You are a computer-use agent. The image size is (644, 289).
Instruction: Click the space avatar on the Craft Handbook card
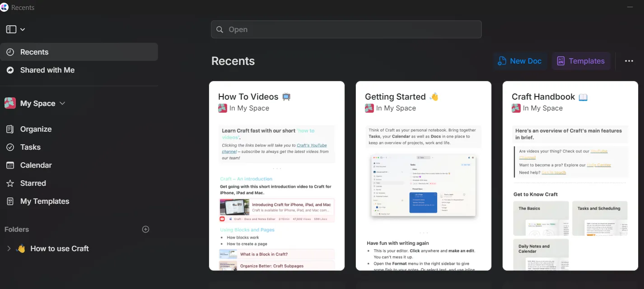coord(516,108)
